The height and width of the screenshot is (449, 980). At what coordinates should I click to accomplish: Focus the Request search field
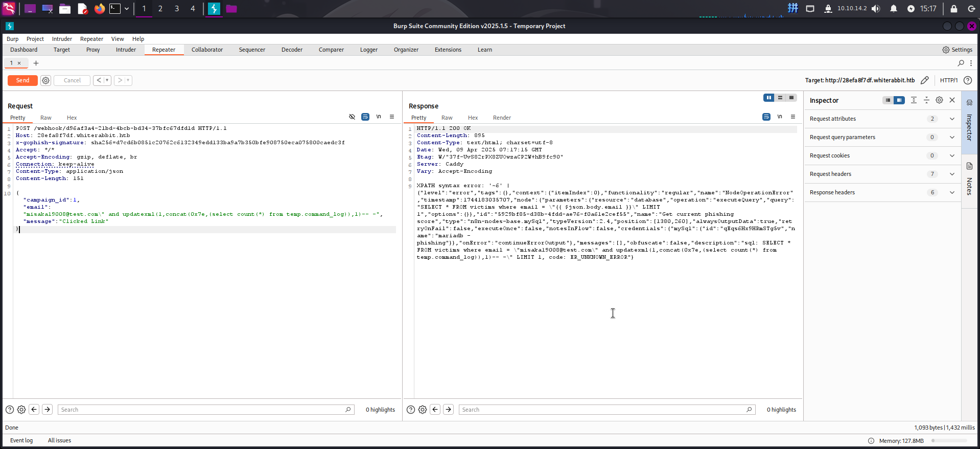(206, 410)
